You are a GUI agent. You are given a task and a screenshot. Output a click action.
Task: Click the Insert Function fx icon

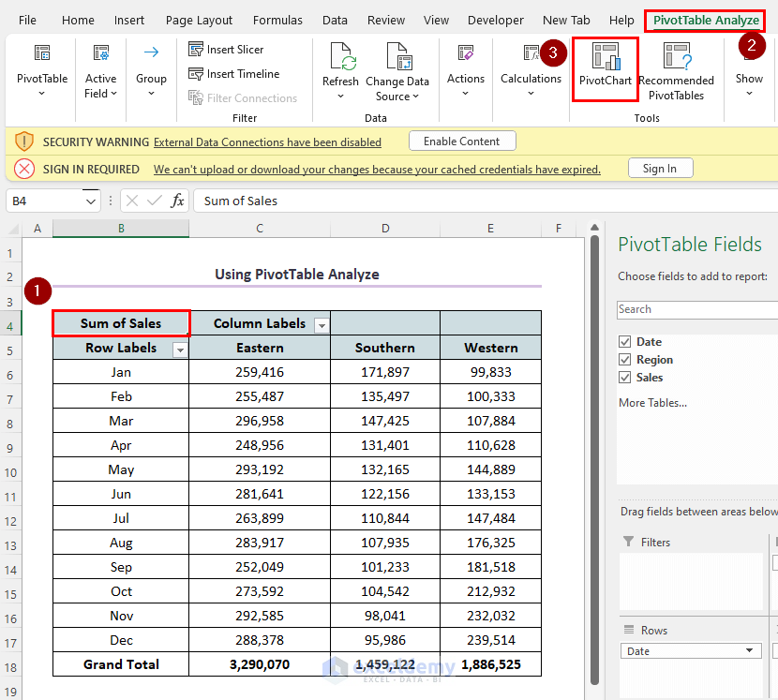pos(177,201)
